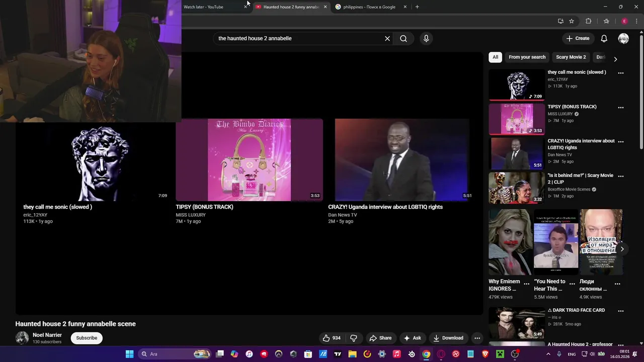
Task: Open options for 'You Need to Hear This' short
Action: pos(572,284)
